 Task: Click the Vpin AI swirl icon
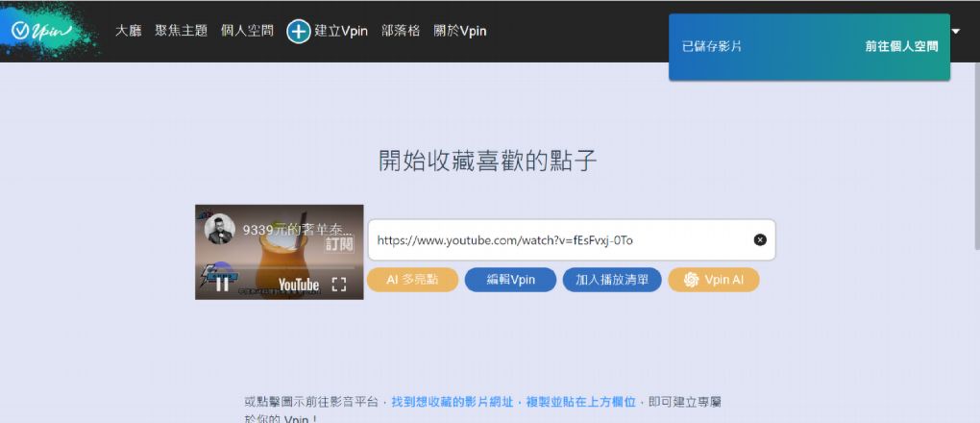691,280
